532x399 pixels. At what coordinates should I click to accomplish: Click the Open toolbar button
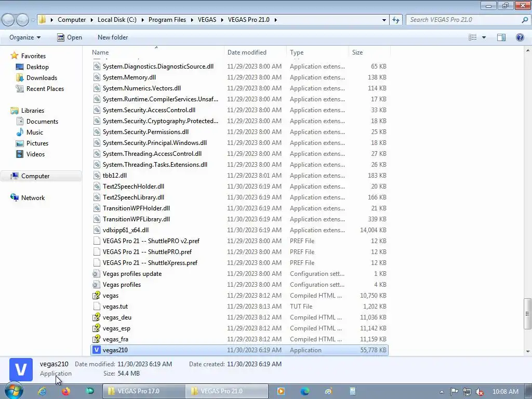click(x=70, y=37)
